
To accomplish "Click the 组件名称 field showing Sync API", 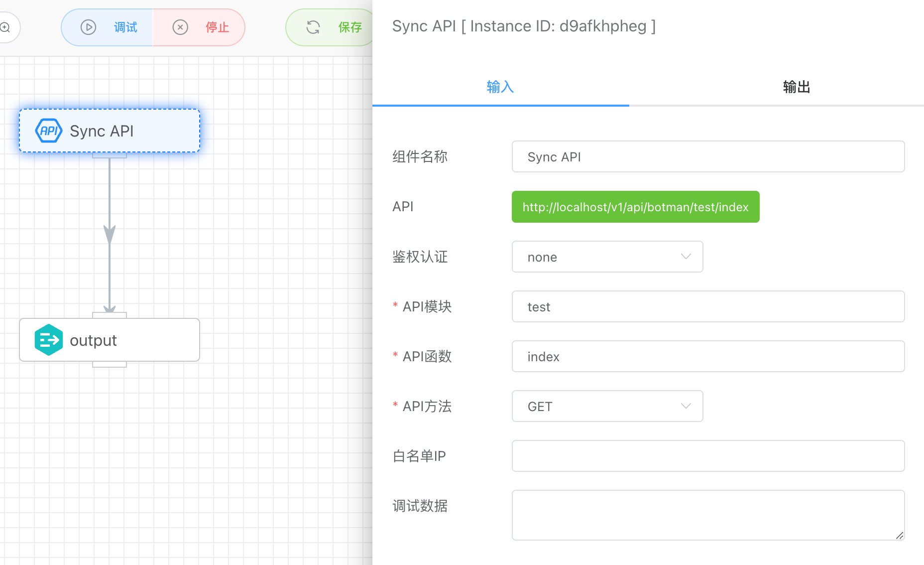I will (x=707, y=156).
